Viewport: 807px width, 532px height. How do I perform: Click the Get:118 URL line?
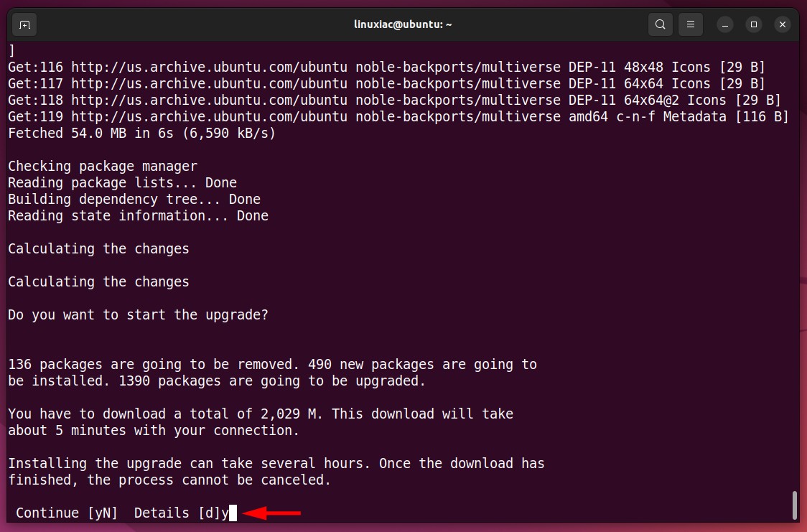394,101
